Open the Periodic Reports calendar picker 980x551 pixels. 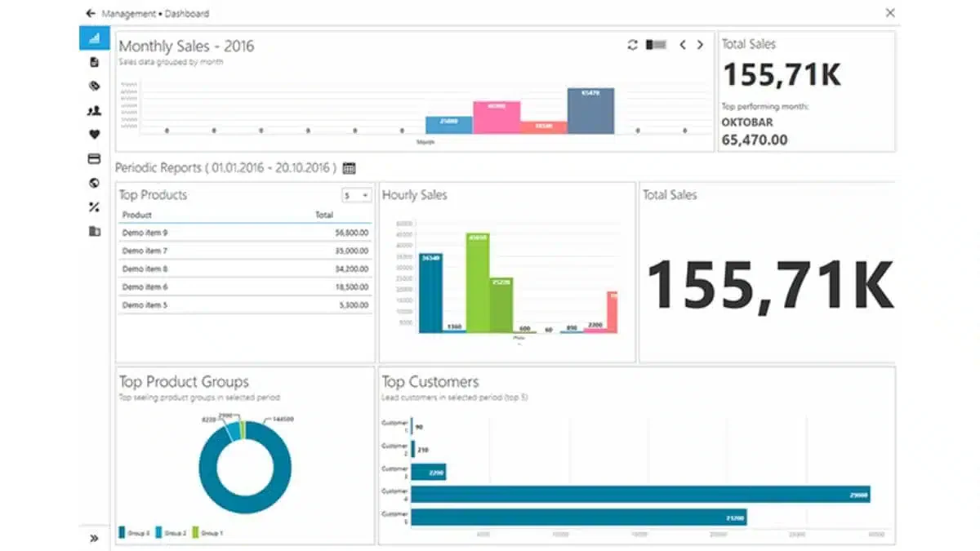click(x=350, y=168)
